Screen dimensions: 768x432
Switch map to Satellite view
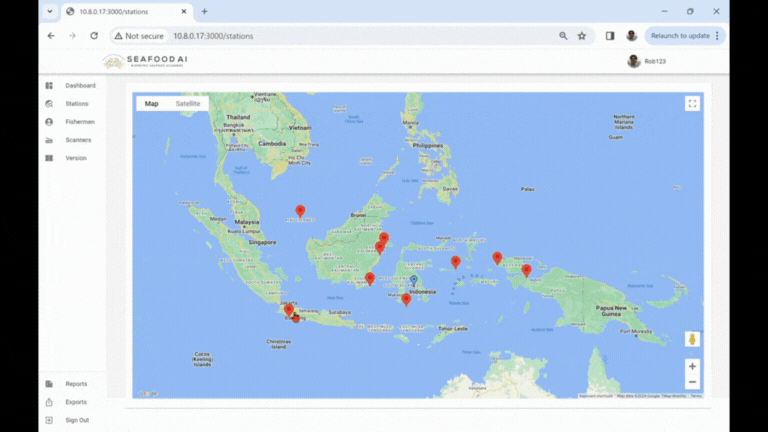[x=187, y=104]
